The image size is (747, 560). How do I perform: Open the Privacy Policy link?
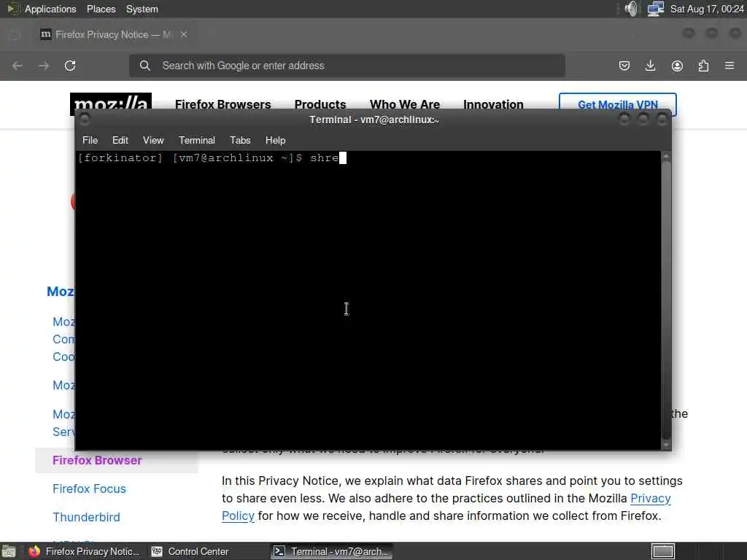tap(650, 498)
